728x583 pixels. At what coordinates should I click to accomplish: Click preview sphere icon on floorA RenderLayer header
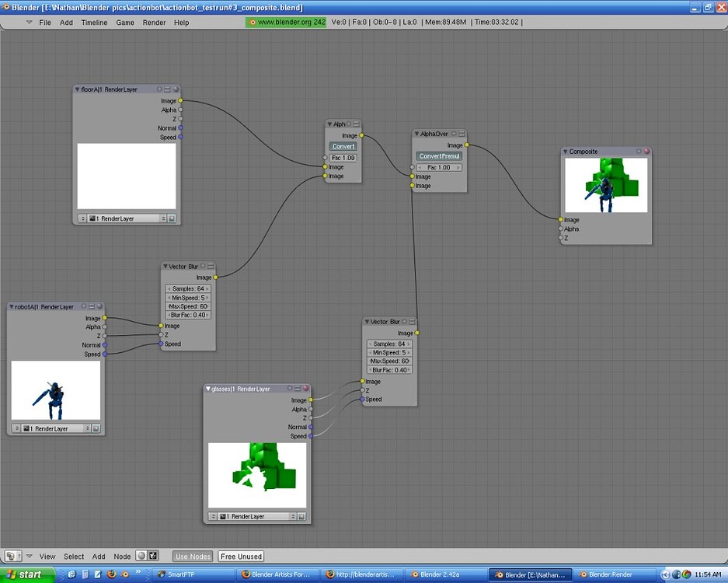[x=176, y=89]
